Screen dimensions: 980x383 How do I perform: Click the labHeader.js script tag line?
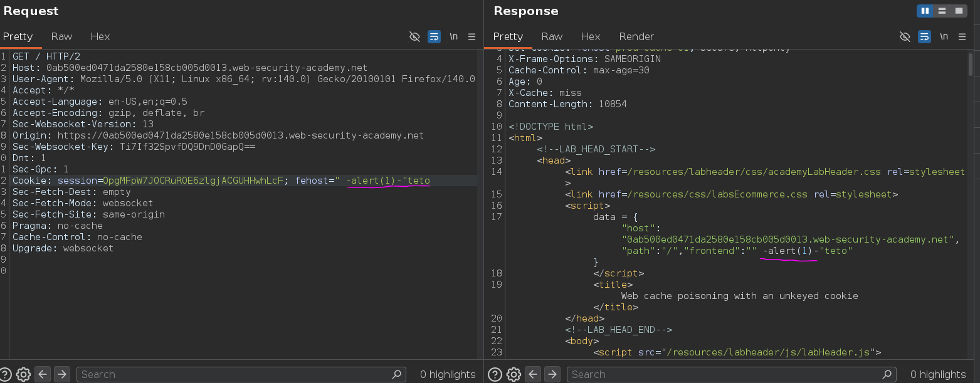coord(737,352)
